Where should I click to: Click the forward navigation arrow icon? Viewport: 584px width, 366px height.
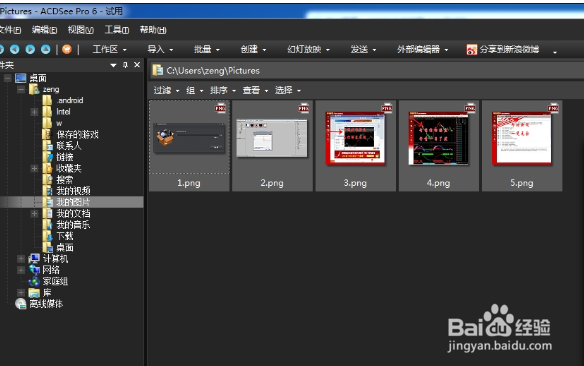point(30,49)
